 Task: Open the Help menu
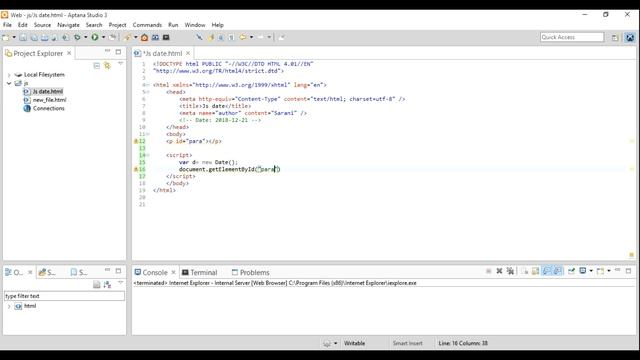pos(218,25)
